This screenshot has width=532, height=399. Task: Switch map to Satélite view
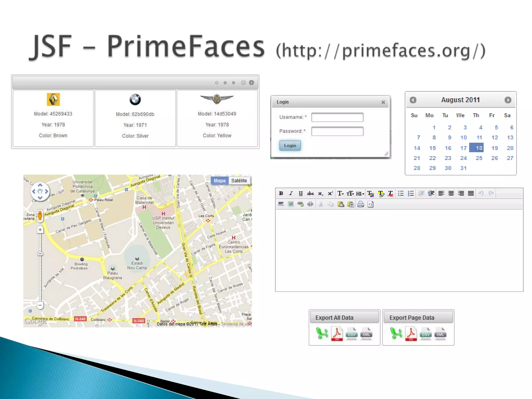[x=239, y=181]
